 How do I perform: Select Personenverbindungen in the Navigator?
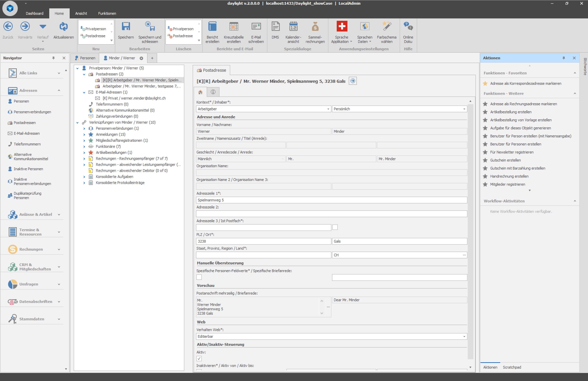[32, 112]
